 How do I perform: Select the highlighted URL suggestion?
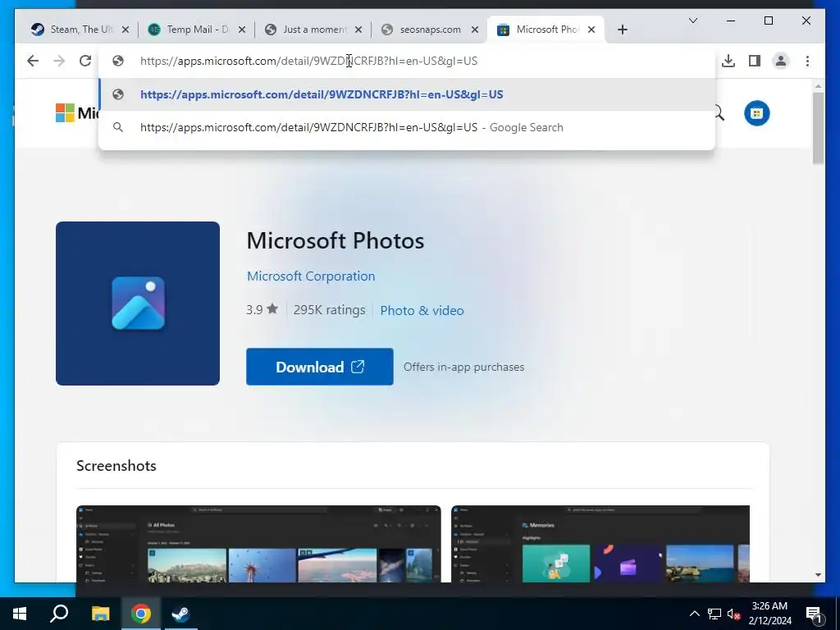click(407, 95)
